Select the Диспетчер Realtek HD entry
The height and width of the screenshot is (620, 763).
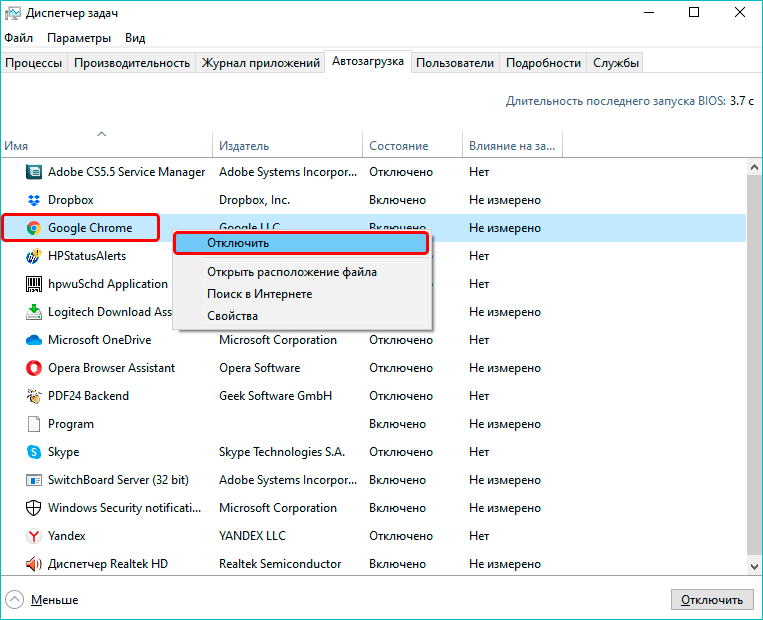[x=108, y=564]
